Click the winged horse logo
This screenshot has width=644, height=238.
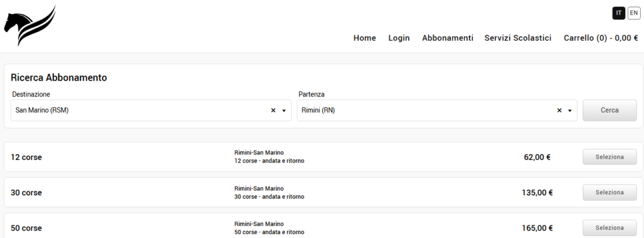click(x=30, y=25)
